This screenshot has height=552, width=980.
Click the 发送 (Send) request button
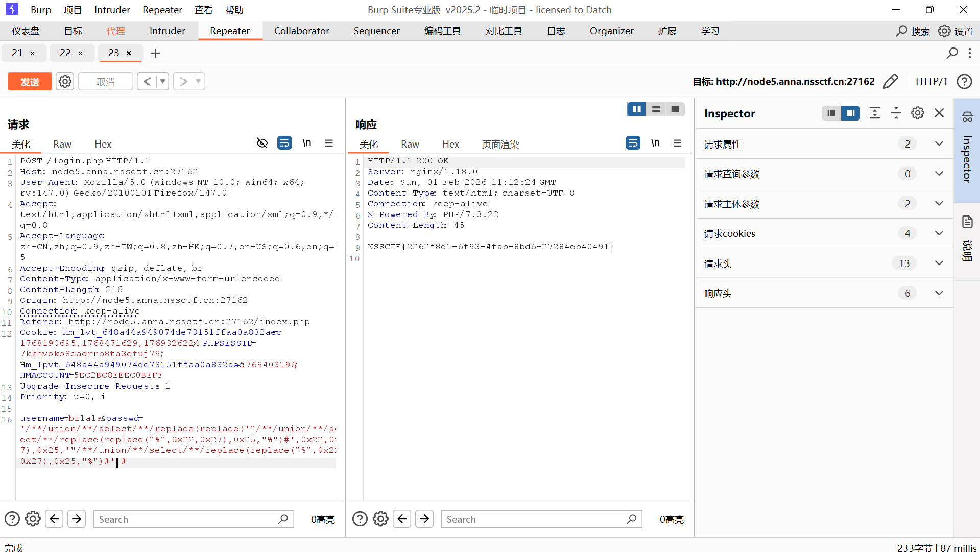point(30,82)
